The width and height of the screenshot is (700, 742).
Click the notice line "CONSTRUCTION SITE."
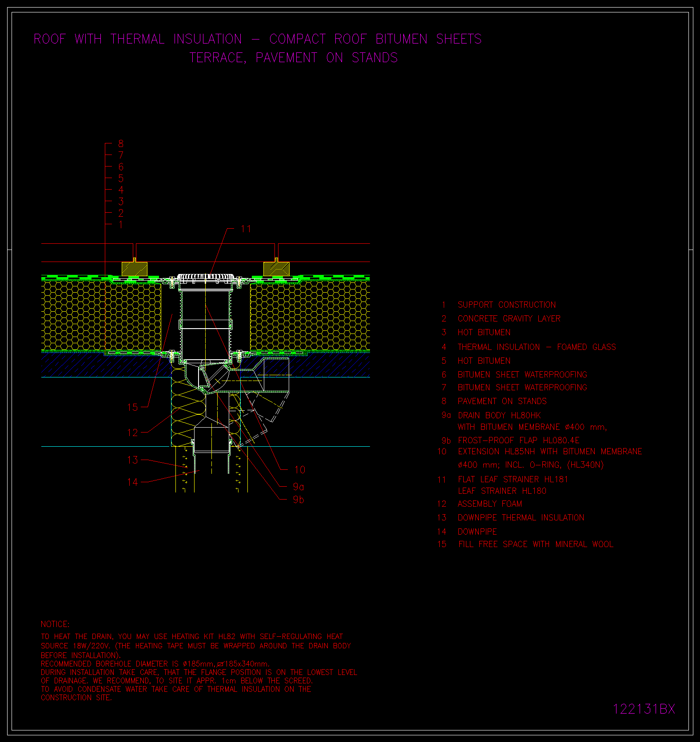tap(76, 698)
